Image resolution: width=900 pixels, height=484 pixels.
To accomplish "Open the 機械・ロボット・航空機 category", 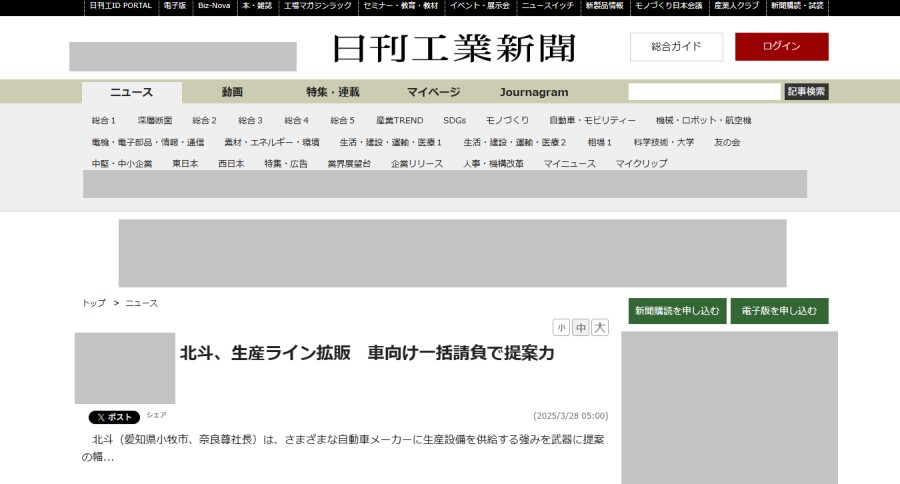I will pos(704,121).
